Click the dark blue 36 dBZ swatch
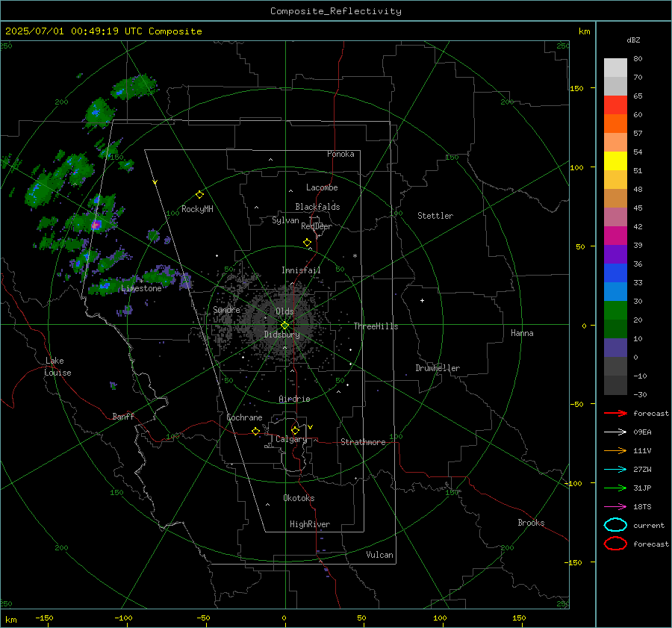The width and height of the screenshot is (672, 628). point(615,273)
